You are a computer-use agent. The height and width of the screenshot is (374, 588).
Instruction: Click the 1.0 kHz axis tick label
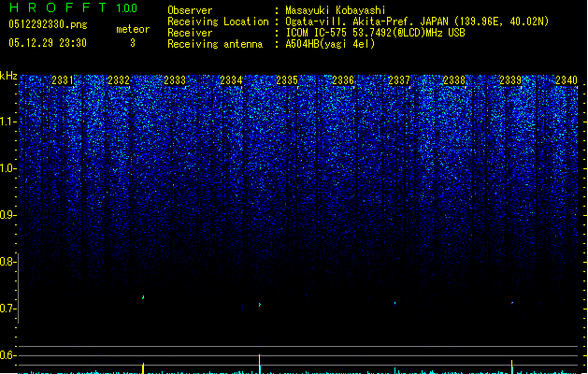[x=7, y=168]
